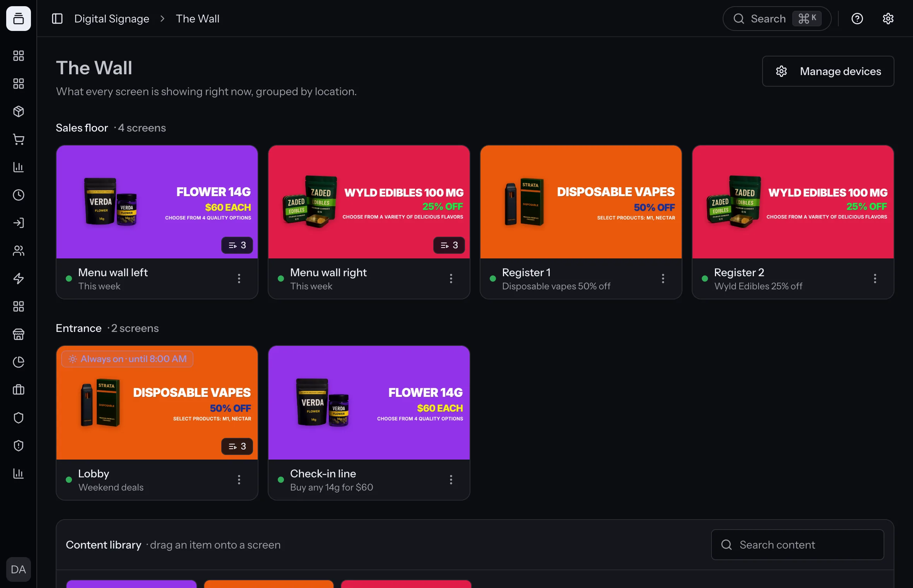
Task: Open more options for Menu wall left
Action: click(x=239, y=279)
